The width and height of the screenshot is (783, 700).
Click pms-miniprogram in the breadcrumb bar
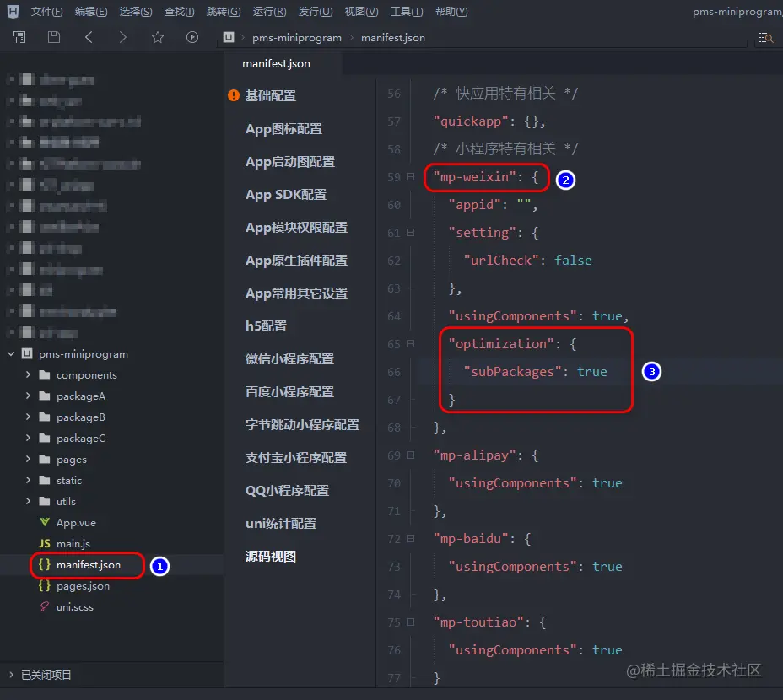(x=297, y=38)
